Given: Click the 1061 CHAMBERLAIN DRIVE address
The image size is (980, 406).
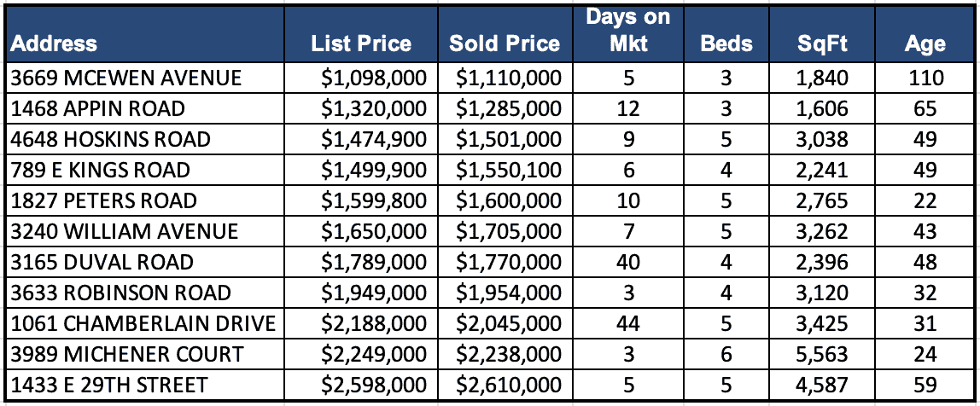Looking at the screenshot, I should click(x=143, y=324).
